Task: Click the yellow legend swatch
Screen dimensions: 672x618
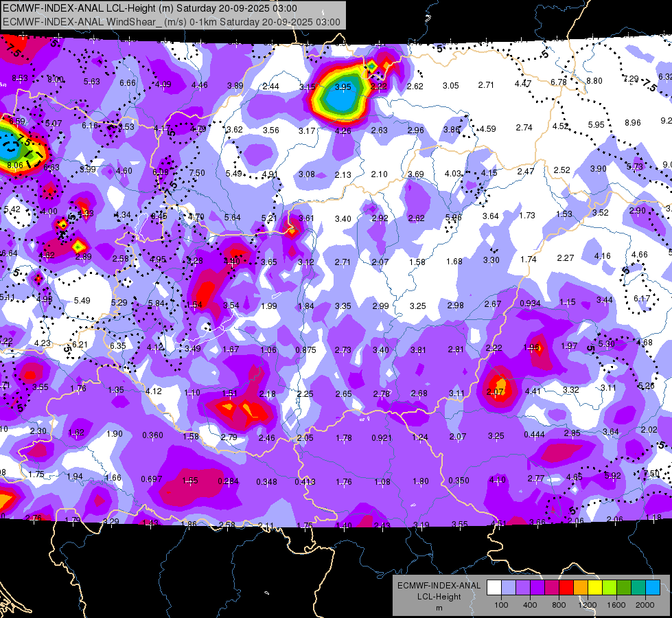Action: (x=595, y=588)
